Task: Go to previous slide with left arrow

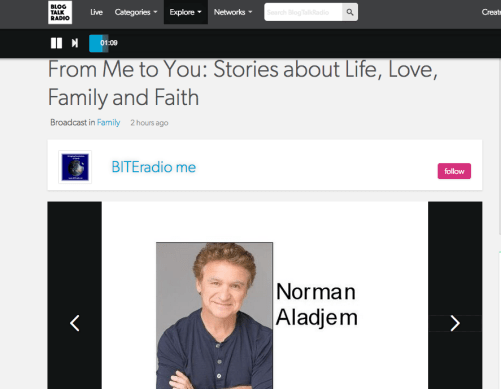Action: 75,323
